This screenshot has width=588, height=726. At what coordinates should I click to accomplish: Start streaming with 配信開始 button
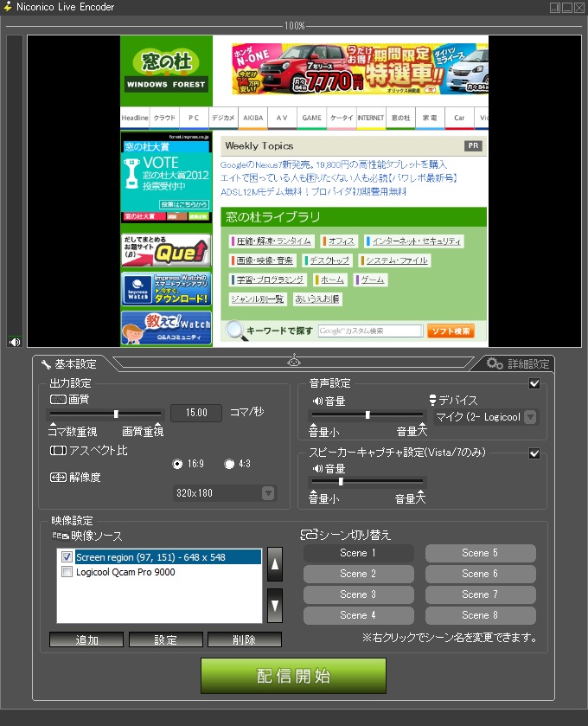click(x=293, y=676)
